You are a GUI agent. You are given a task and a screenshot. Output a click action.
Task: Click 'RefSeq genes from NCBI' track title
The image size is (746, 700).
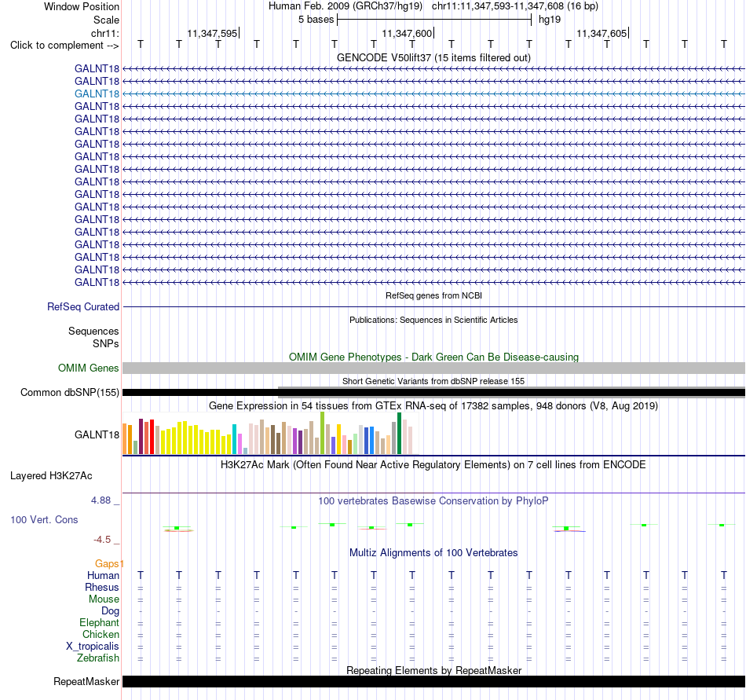(433, 295)
